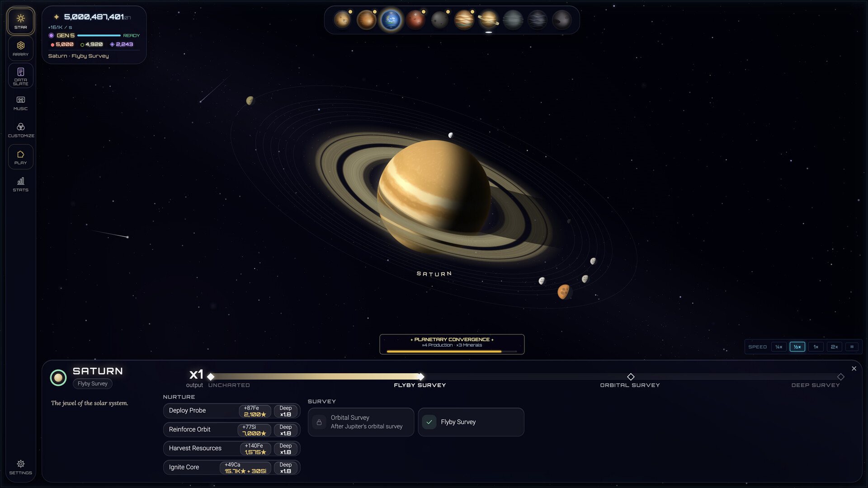The height and width of the screenshot is (488, 868).
Task: Click the locked Orbital Survey padlock icon
Action: pos(319,422)
